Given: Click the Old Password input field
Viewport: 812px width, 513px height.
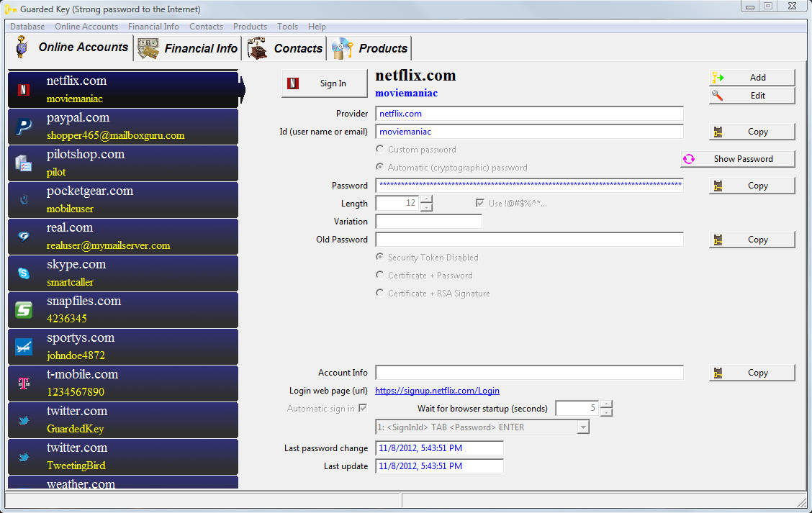Looking at the screenshot, I should [529, 240].
